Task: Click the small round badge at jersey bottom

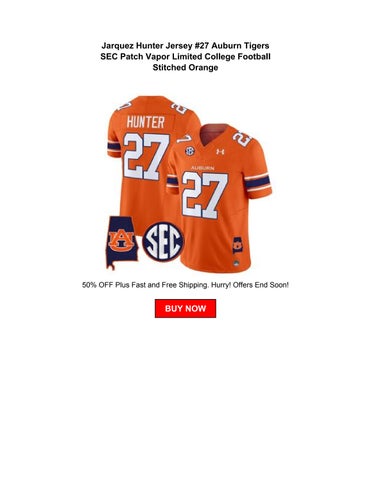Action: [236, 263]
